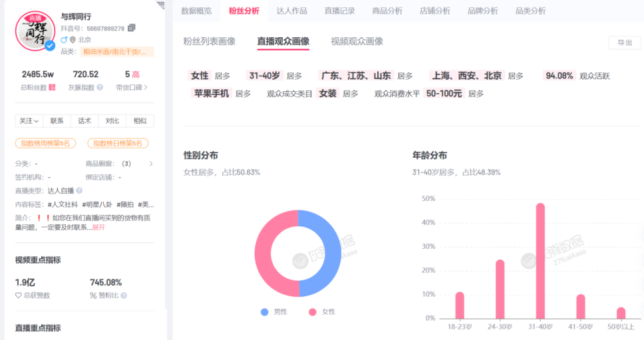Screen dimensions: 644x340
Task: Open the 灰豚指数 help tooltip icon
Action: 100,87
